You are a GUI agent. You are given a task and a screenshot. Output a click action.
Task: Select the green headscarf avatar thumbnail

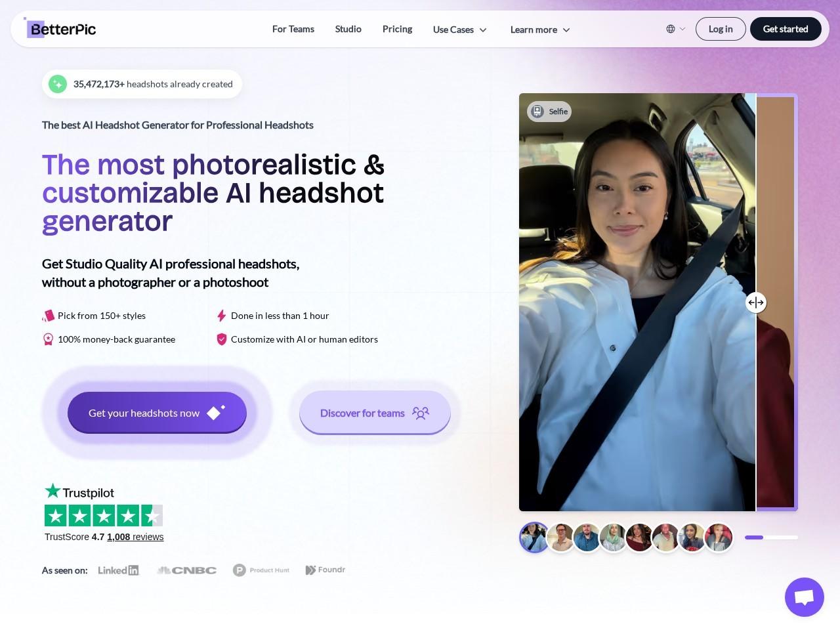[614, 537]
